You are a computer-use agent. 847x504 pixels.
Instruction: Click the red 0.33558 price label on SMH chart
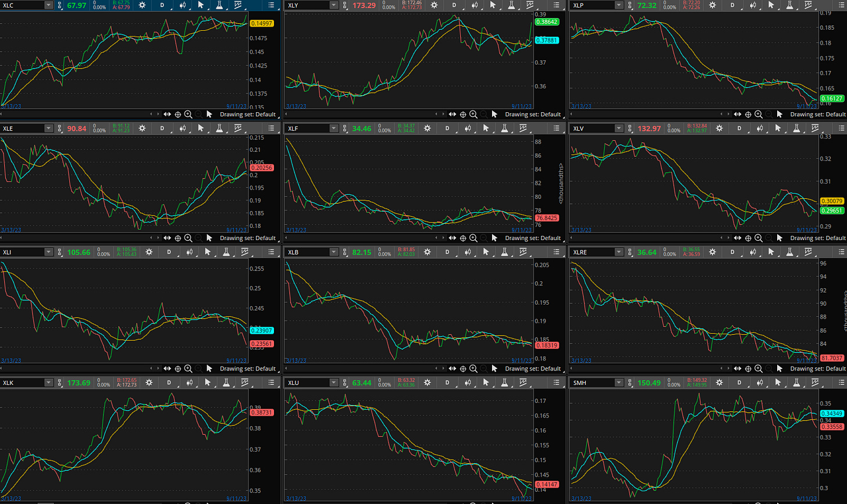coord(831,426)
